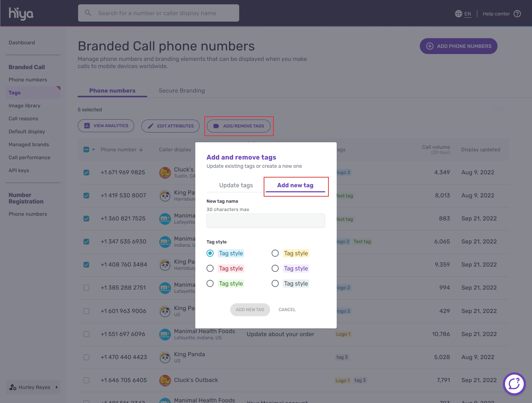The image size is (532, 403).
Task: Select the red Tag style radio button
Action: pos(210,268)
